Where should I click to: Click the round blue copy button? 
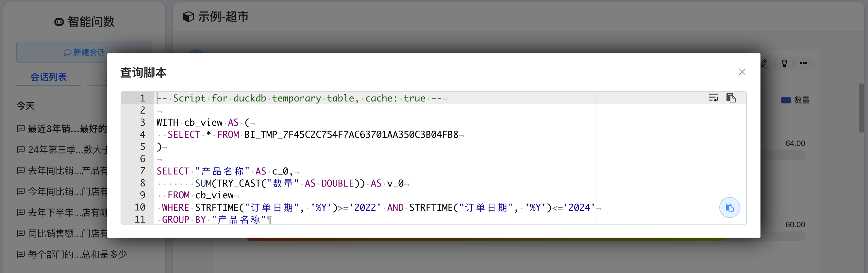click(729, 208)
